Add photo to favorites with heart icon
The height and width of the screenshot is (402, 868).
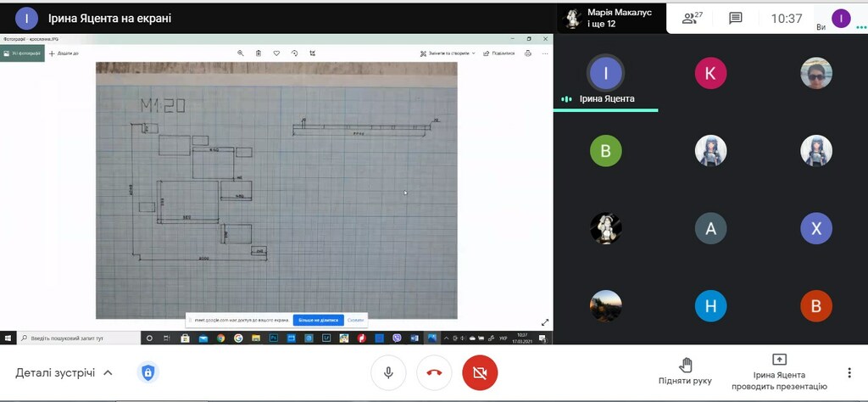pos(276,53)
